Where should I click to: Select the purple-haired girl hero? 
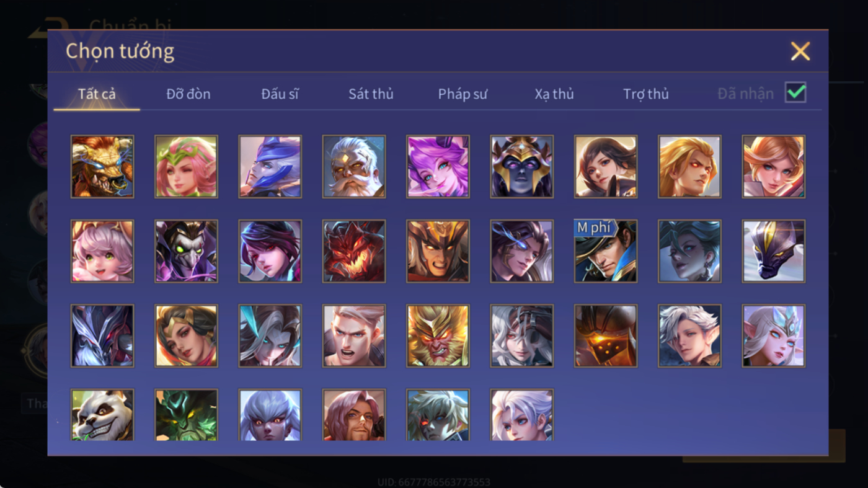coord(438,167)
